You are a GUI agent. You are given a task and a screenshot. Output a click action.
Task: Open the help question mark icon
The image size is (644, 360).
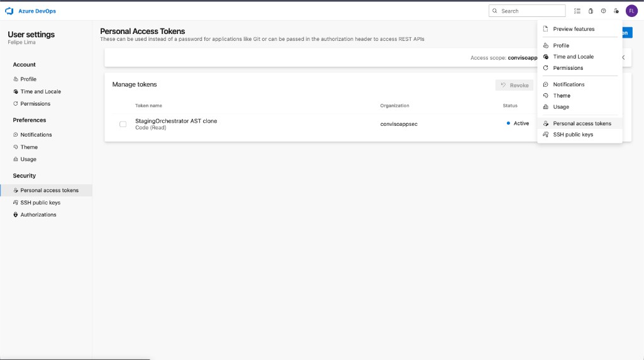coord(603,11)
